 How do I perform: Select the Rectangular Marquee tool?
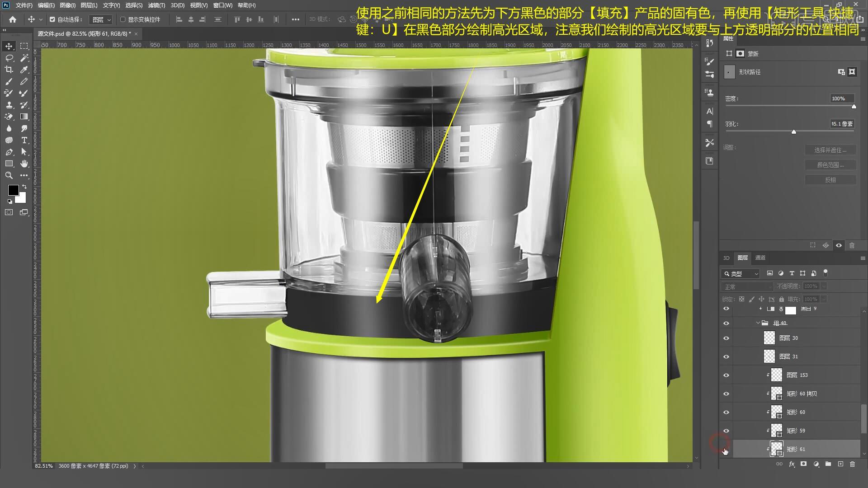pos(24,46)
